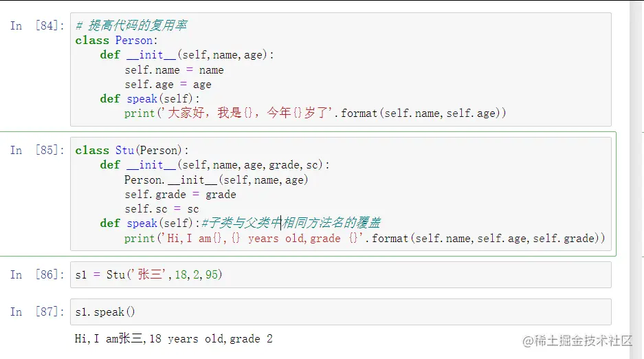
Task: Click the output text 'Hi, I am张三, 18 years old'
Action: pyautogui.click(x=173, y=339)
